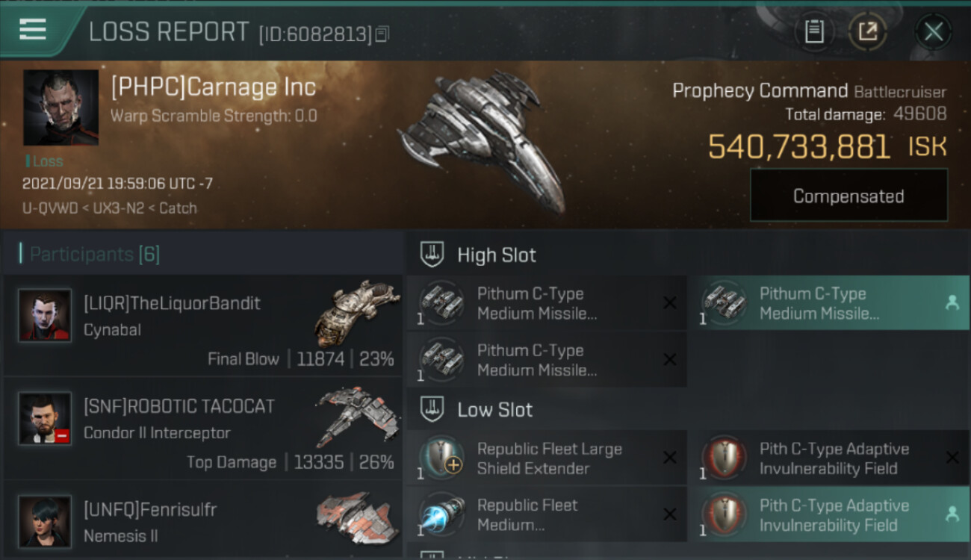Click the Participants [6] header

click(x=94, y=254)
